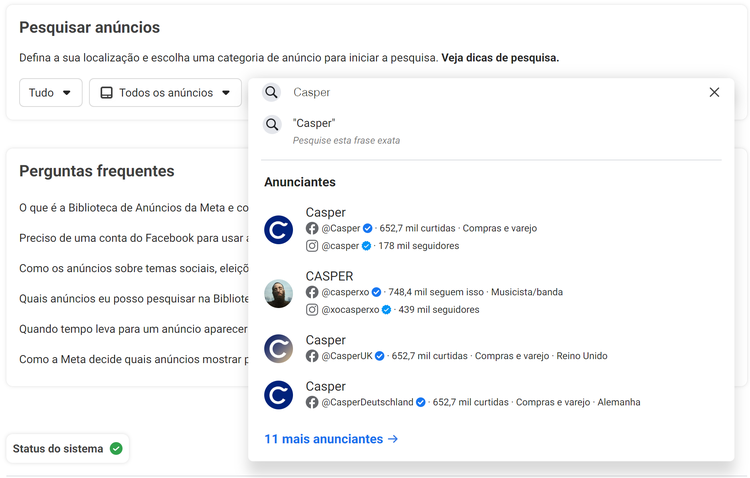The height and width of the screenshot is (478, 750).
Task: Click the Facebook icon next to @CasperUK
Action: (x=312, y=356)
